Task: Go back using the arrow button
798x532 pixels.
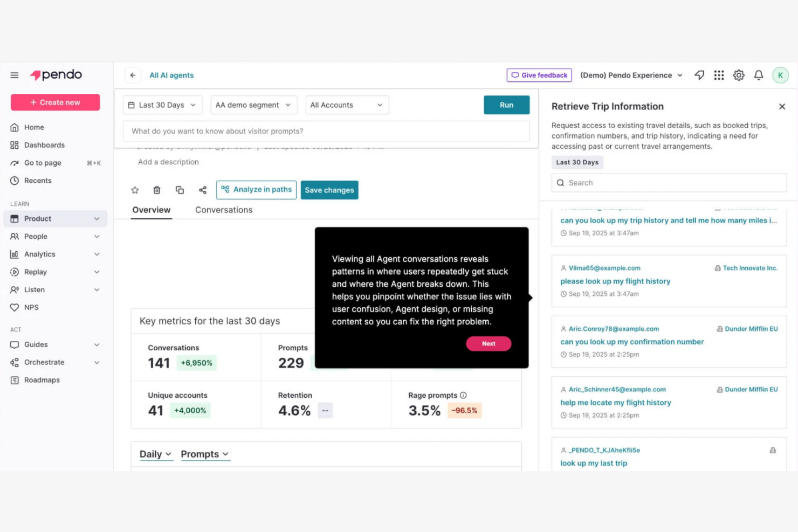Action: tap(133, 75)
